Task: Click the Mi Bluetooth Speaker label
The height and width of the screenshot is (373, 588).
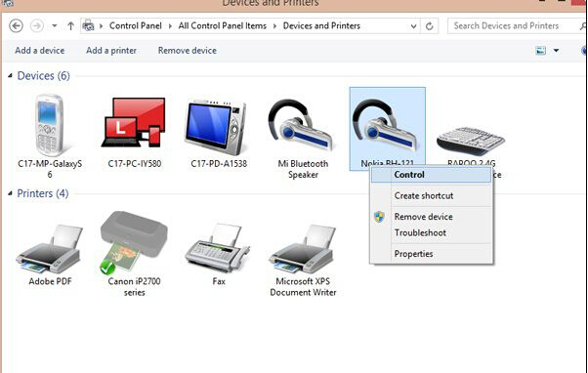Action: pyautogui.click(x=303, y=169)
